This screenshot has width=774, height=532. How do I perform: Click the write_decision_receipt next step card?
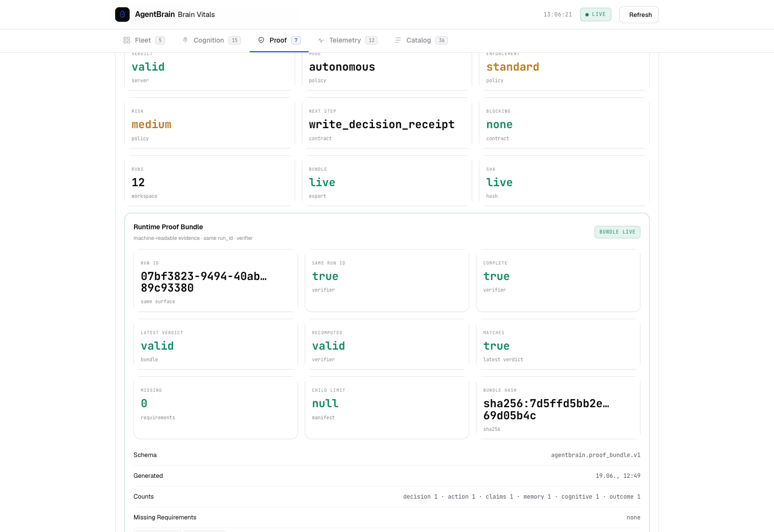387,123
